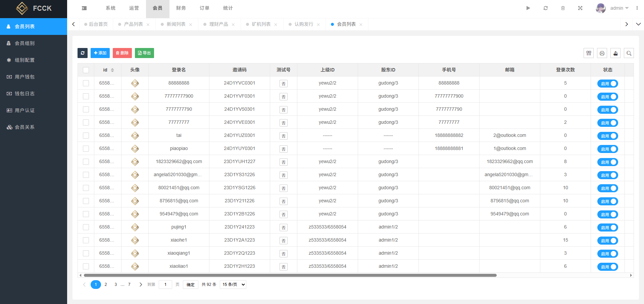This screenshot has width=644, height=304.
Task: Check the row for 88888888
Action: click(x=86, y=83)
